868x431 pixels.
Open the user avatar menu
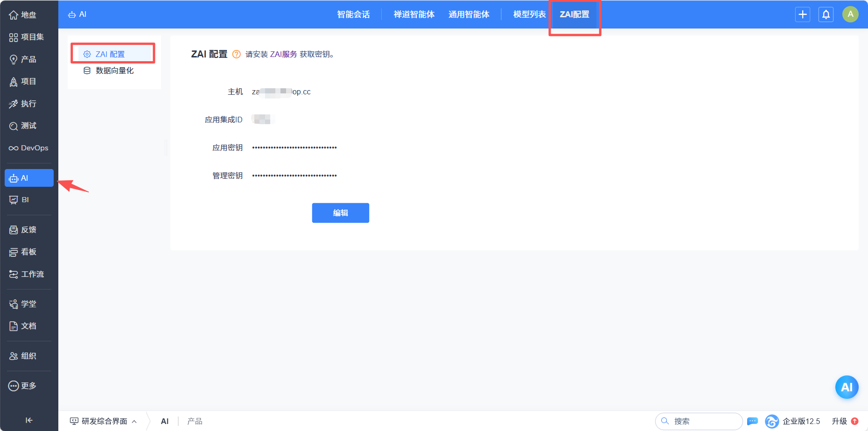pyautogui.click(x=850, y=14)
